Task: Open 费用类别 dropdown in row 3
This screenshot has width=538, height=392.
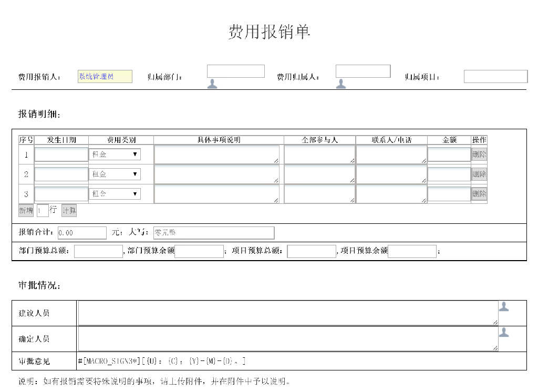Action: pyautogui.click(x=115, y=194)
